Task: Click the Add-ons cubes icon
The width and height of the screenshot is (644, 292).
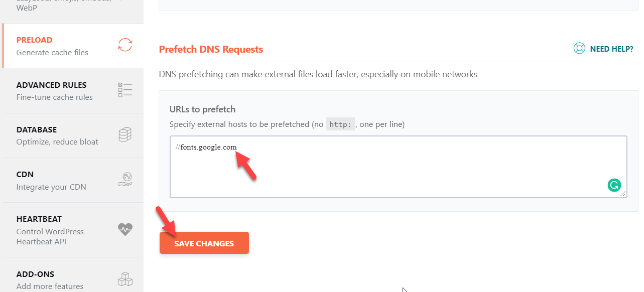Action: 125,279
